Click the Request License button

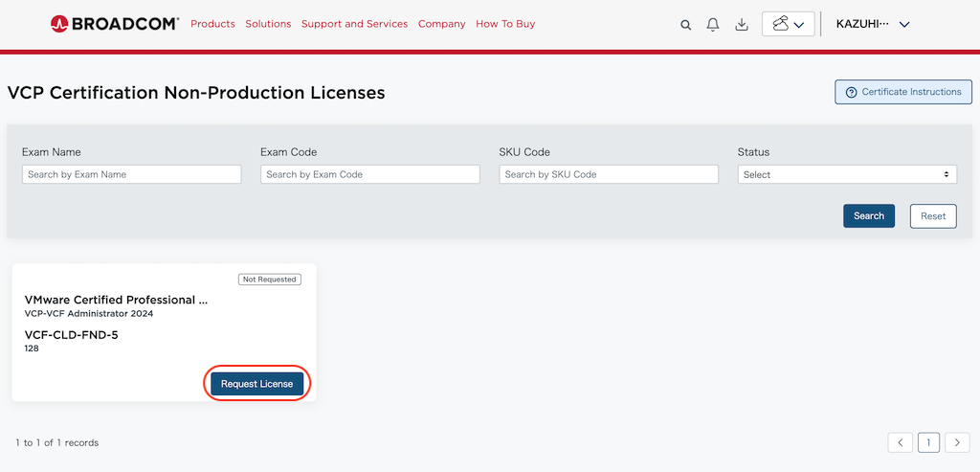click(x=256, y=384)
